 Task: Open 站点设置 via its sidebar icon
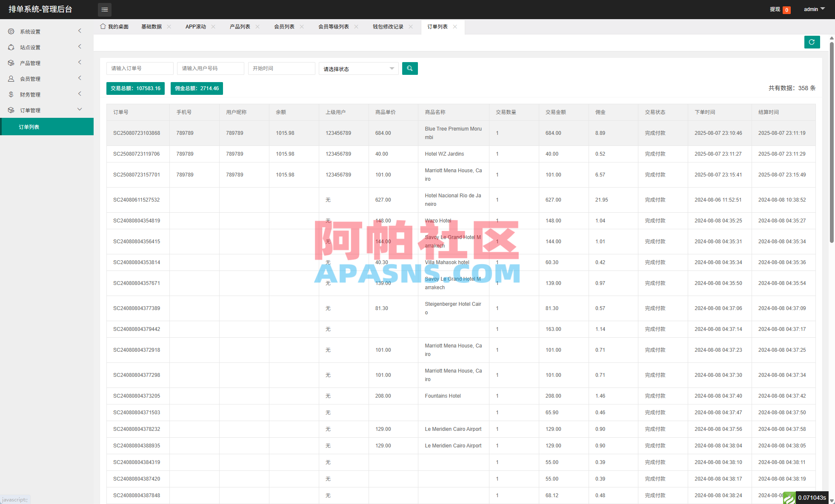pyautogui.click(x=11, y=47)
